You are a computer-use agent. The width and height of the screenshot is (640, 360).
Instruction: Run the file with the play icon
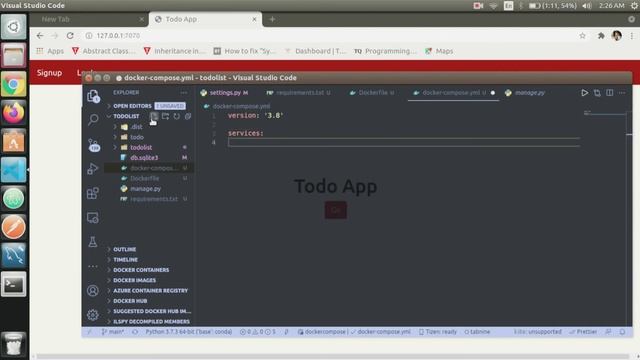coord(584,93)
